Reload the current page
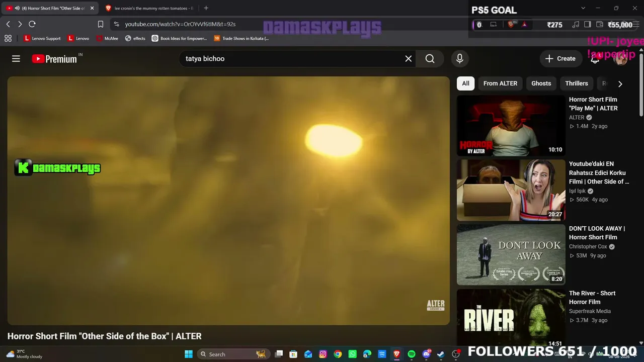Screen dimensions: 644x362 (32, 24)
